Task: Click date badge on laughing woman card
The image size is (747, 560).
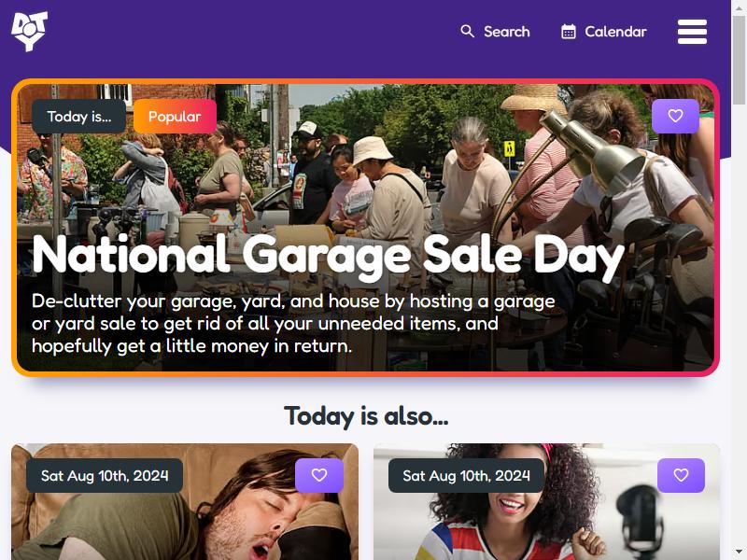Action: pyautogui.click(x=466, y=475)
